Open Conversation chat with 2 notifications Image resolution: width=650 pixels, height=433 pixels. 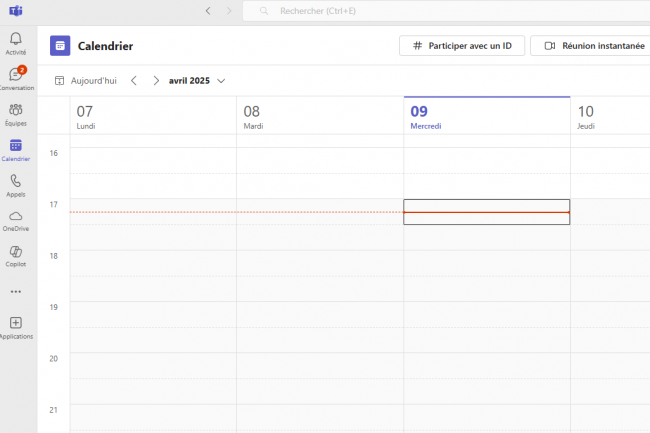pos(15,78)
